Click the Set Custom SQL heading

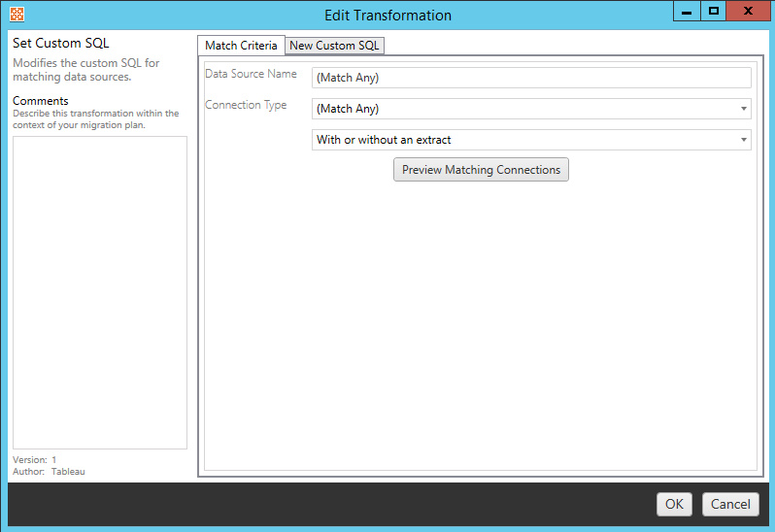(61, 44)
